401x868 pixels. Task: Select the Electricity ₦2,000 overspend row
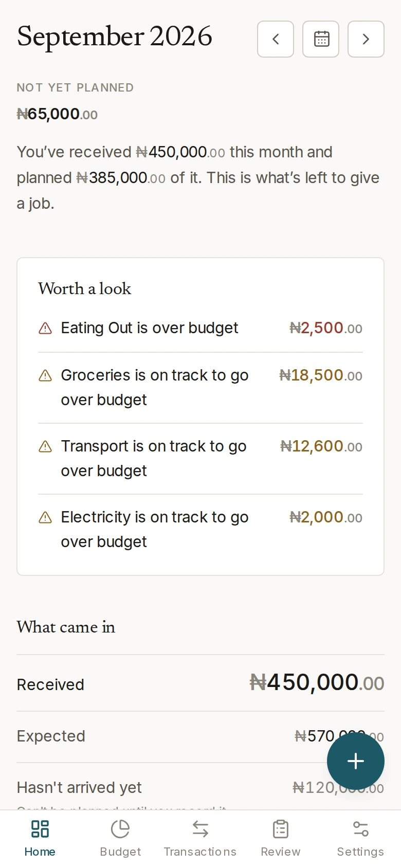(x=200, y=530)
